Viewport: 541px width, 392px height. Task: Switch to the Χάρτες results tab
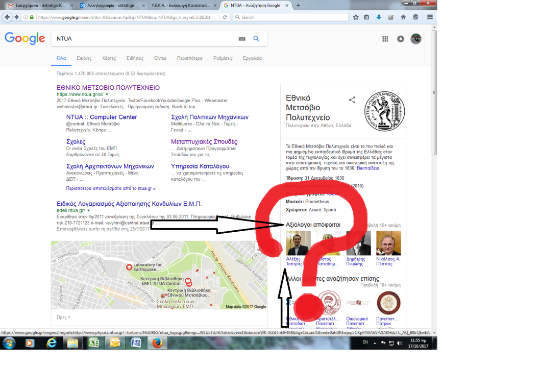point(109,58)
